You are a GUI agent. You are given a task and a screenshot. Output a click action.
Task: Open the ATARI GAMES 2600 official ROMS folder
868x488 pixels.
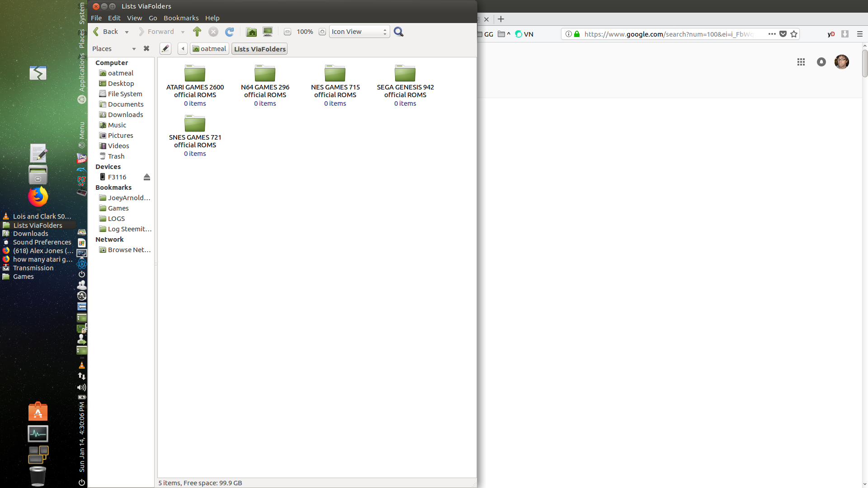tap(195, 86)
